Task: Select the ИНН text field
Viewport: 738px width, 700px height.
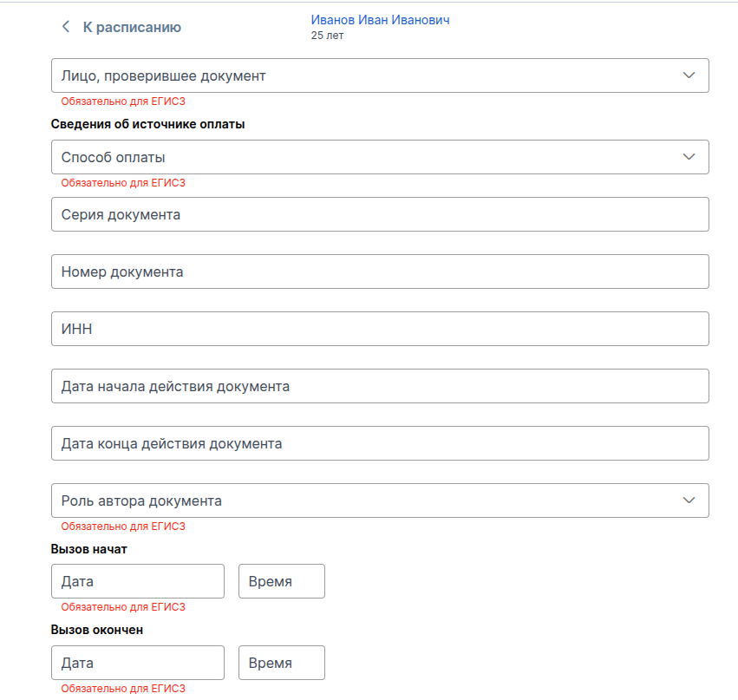Action: pyautogui.click(x=380, y=329)
